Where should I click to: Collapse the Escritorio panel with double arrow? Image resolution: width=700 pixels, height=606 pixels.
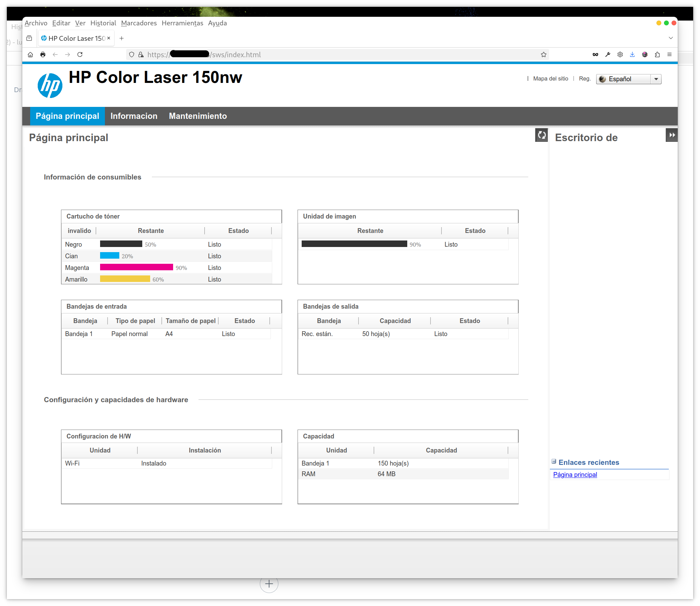tap(672, 135)
